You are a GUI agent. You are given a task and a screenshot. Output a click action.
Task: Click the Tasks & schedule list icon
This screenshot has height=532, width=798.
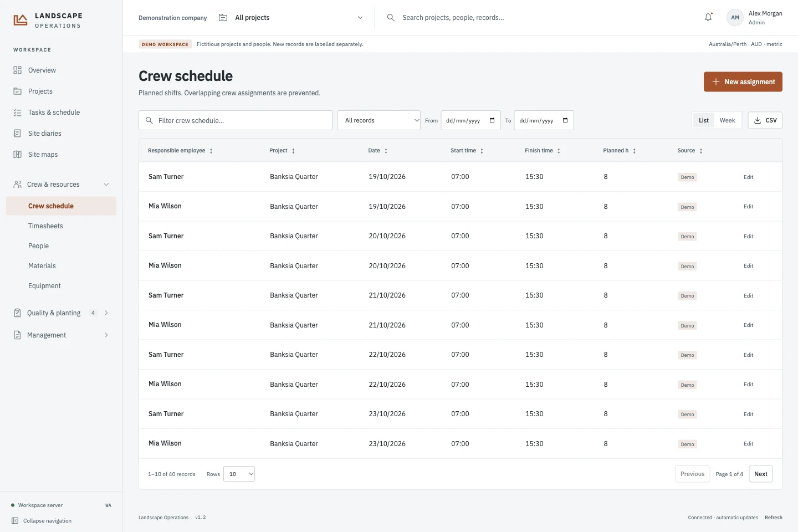(17, 112)
